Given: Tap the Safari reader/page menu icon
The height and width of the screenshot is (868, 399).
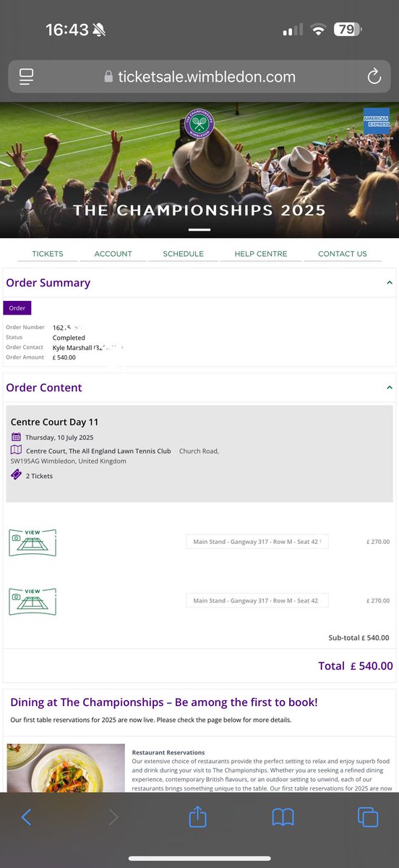Looking at the screenshot, I should point(27,76).
